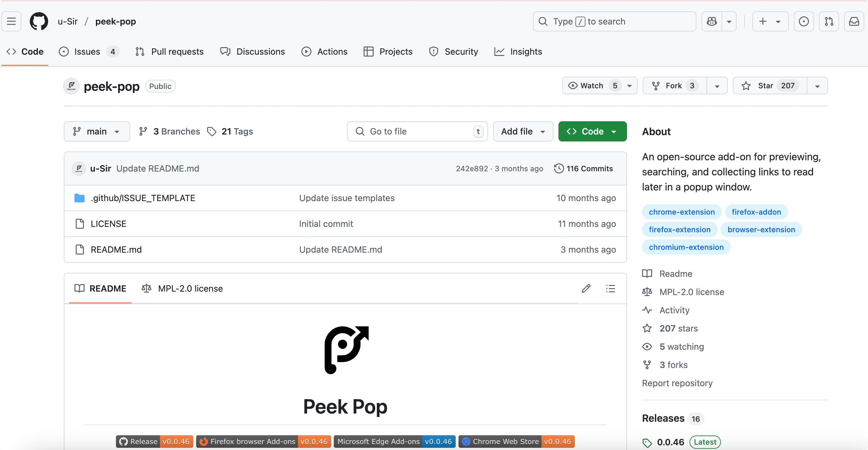
Task: Focus the Type / to search field
Action: pos(614,21)
